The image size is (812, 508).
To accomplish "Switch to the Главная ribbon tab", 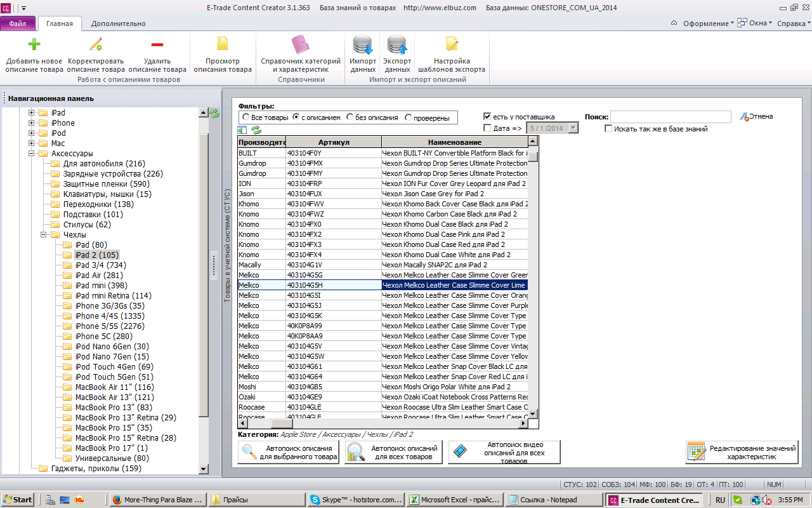I will click(60, 23).
